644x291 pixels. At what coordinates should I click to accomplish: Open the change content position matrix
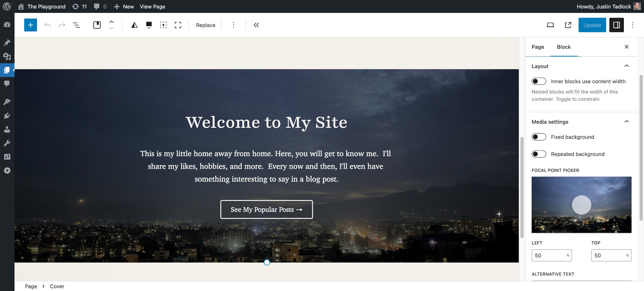(163, 25)
